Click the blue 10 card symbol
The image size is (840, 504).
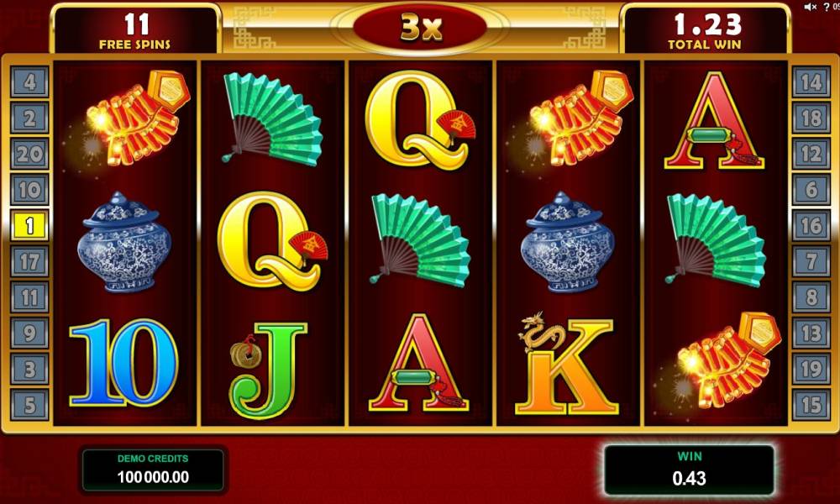click(123, 363)
